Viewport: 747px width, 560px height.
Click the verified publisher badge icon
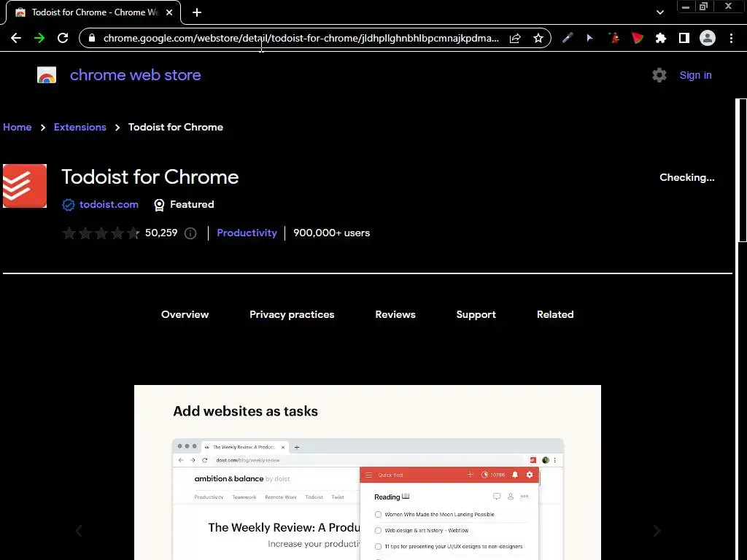pos(68,205)
